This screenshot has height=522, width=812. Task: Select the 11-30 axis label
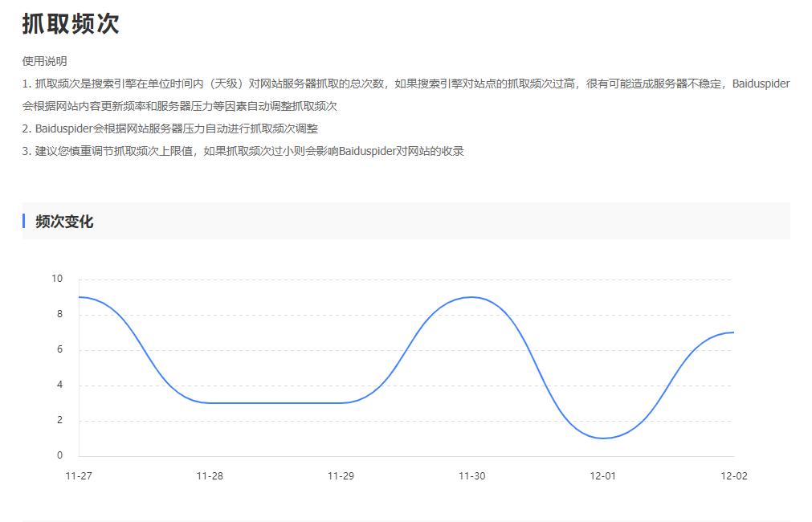[472, 475]
